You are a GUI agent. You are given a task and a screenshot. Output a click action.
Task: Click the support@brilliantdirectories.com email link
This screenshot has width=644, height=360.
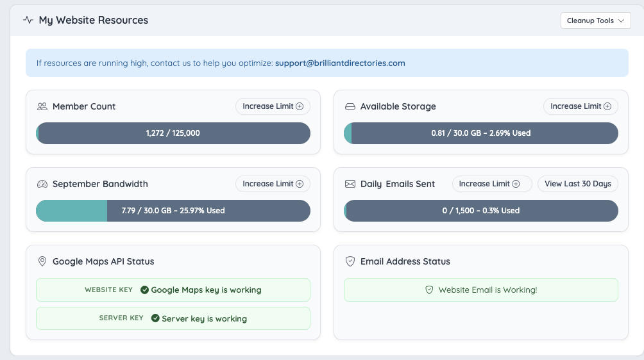(x=340, y=63)
